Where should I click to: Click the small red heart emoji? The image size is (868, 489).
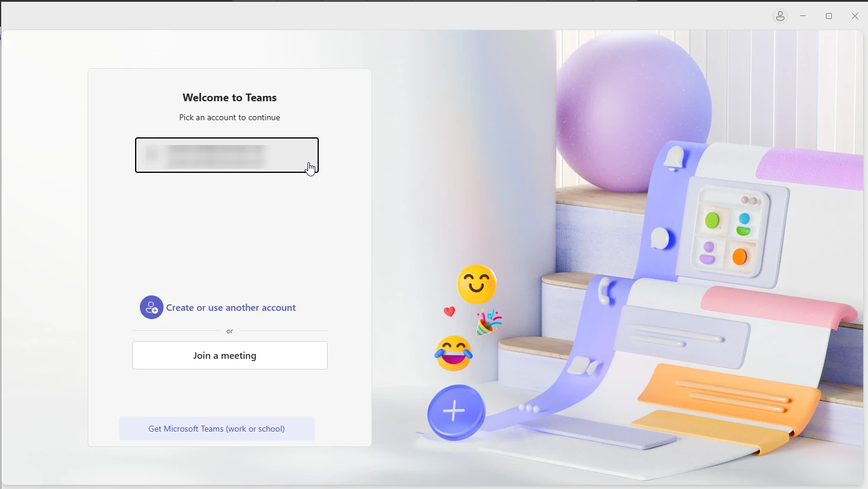(x=450, y=311)
